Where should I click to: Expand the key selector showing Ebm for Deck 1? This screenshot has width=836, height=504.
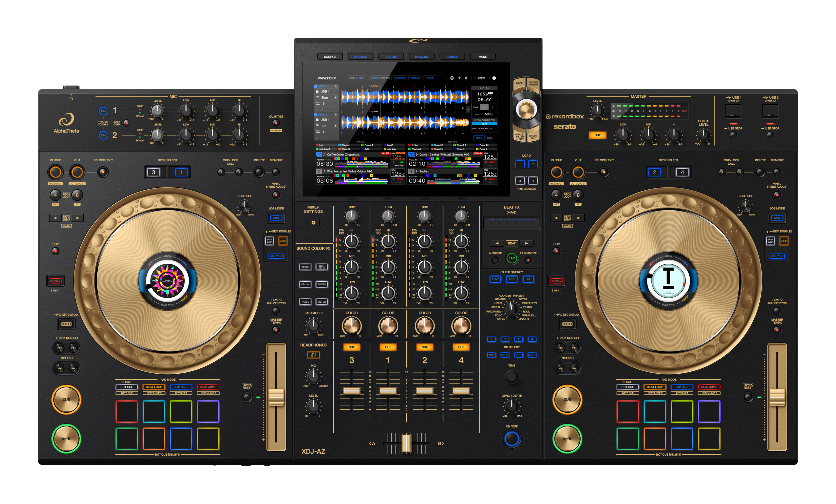tap(336, 98)
